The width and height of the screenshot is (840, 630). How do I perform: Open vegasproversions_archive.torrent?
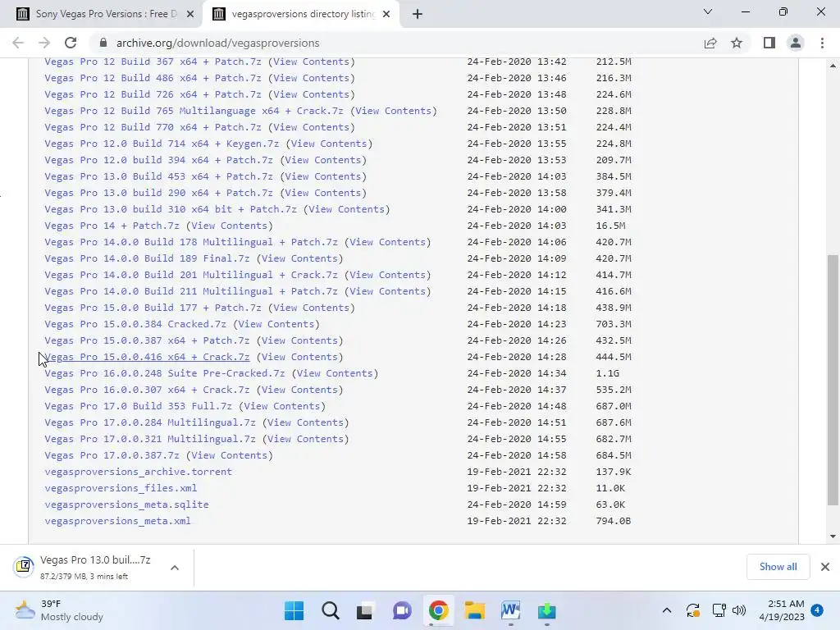point(138,472)
